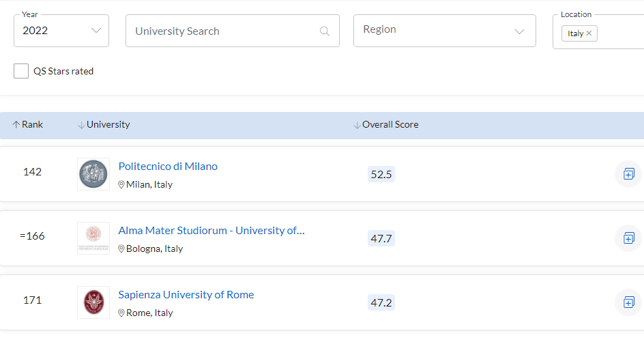
Task: Add Politecnico di Milano to compare list
Action: 628,174
